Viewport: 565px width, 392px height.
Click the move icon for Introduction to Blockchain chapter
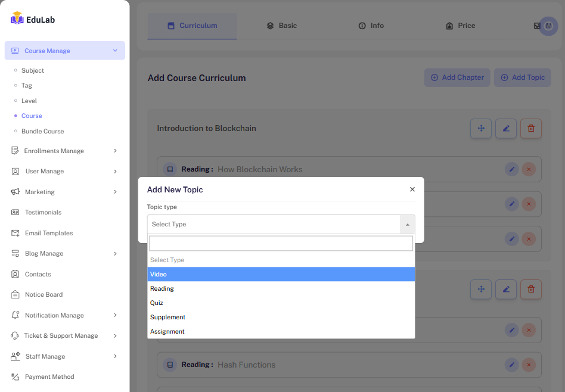click(481, 129)
